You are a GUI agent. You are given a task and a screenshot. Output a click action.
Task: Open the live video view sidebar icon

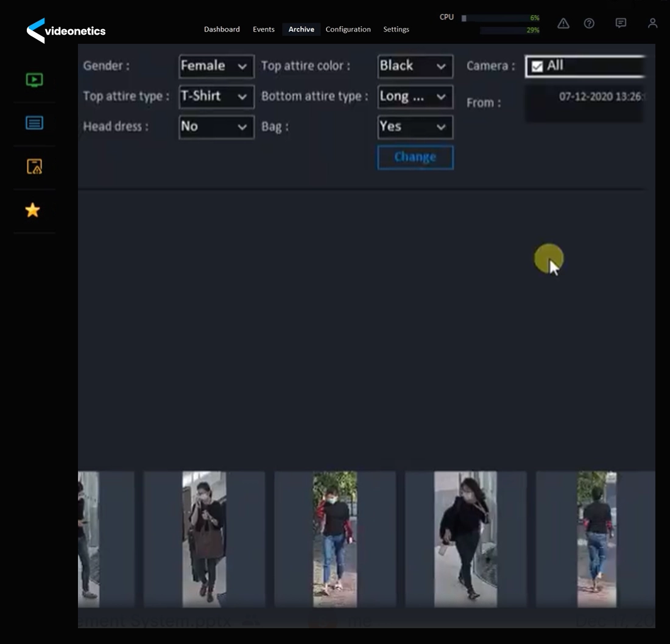coord(34,80)
